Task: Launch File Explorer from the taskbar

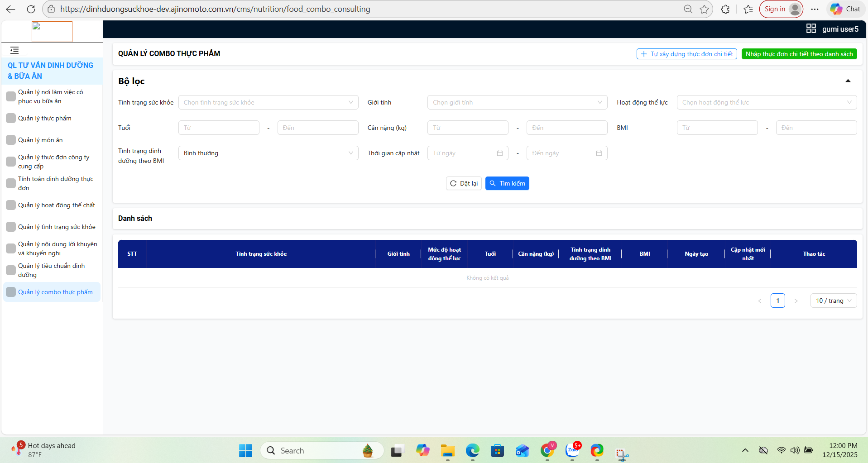Action: [447, 450]
